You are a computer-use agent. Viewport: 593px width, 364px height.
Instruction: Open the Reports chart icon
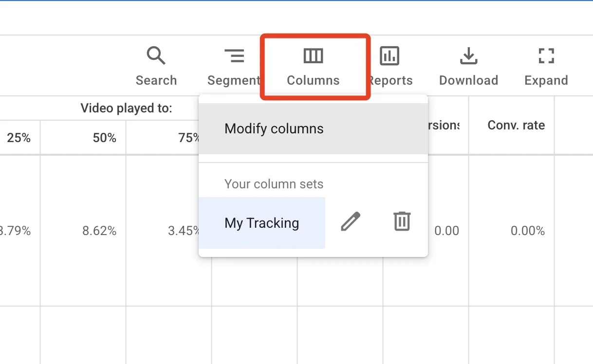point(389,56)
